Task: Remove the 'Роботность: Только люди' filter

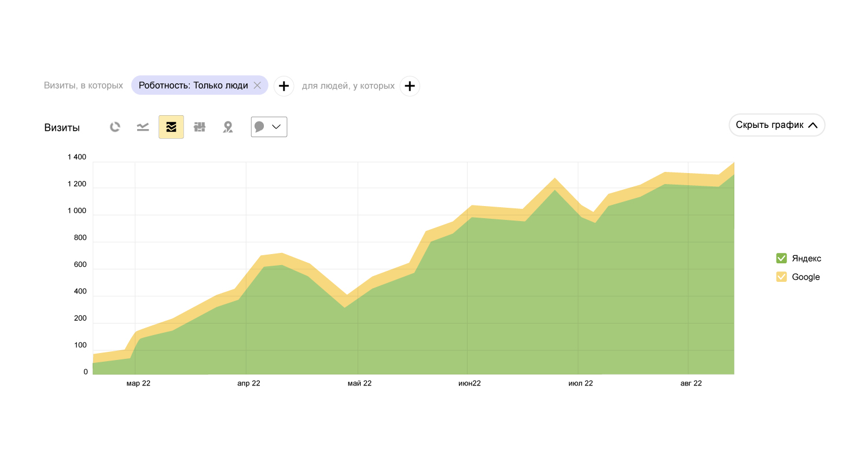Action: (258, 86)
